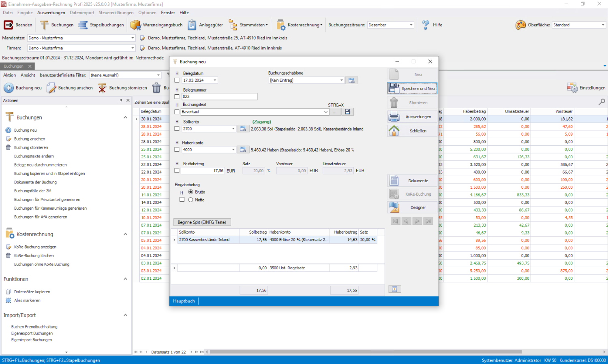Viewport: 608px width, 364px height.
Task: Select the Netto radio button
Action: 191,200
